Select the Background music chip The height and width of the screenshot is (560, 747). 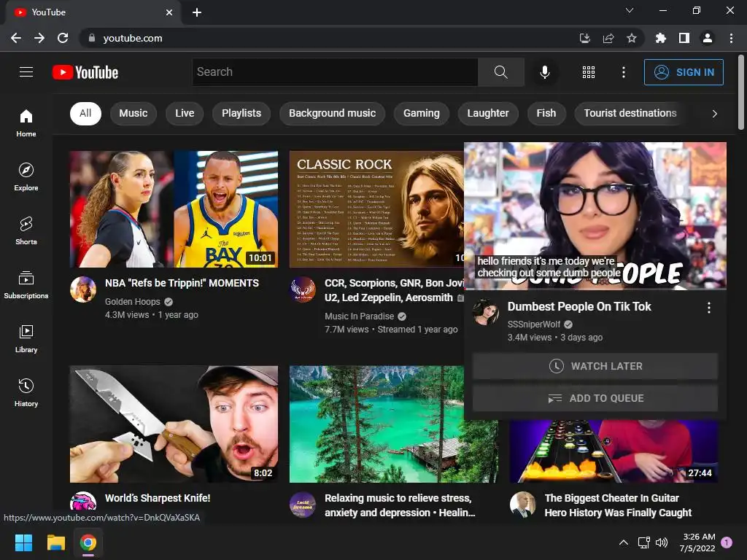click(x=332, y=113)
